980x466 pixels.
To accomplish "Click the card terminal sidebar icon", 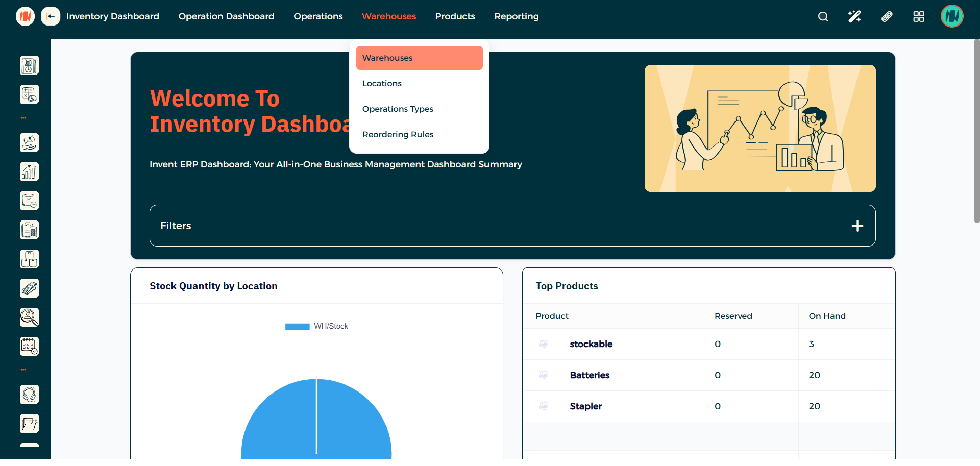I will pyautogui.click(x=29, y=288).
